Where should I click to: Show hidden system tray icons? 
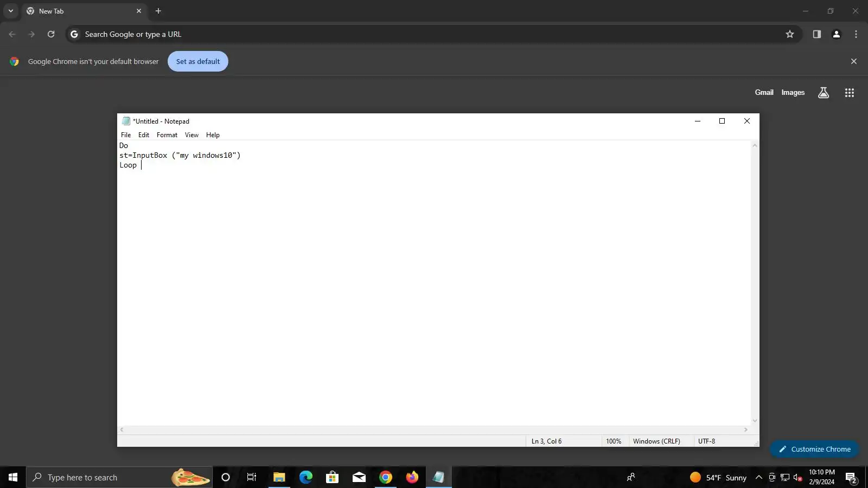click(759, 477)
